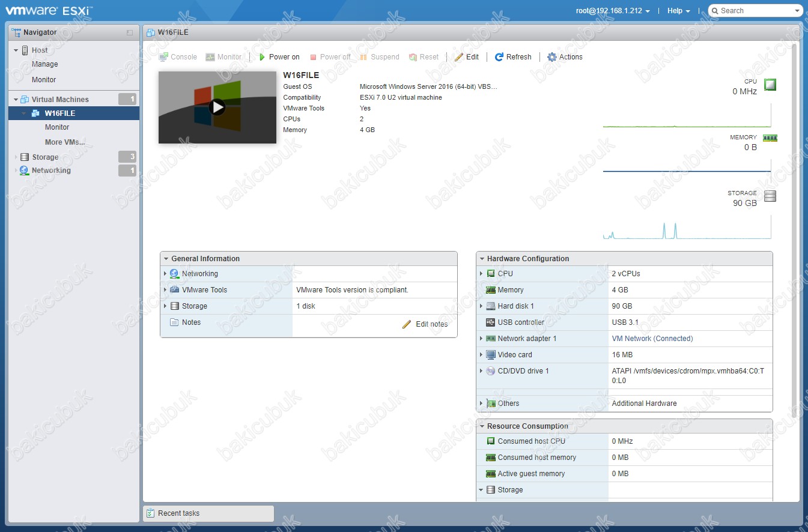Collapse the Hardware Configuration panel
The width and height of the screenshot is (808, 532).
click(x=482, y=259)
